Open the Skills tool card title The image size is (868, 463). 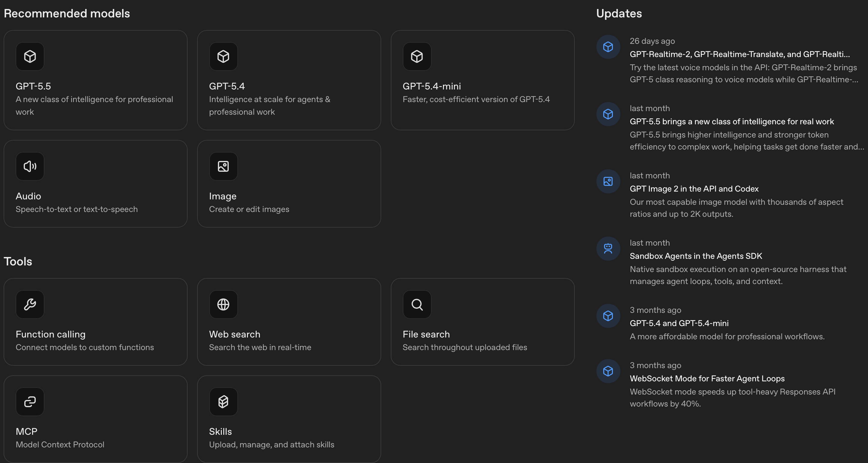pyautogui.click(x=220, y=432)
